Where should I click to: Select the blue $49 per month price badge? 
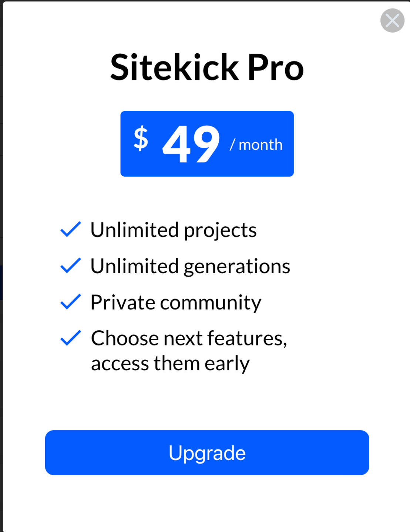pos(207,144)
